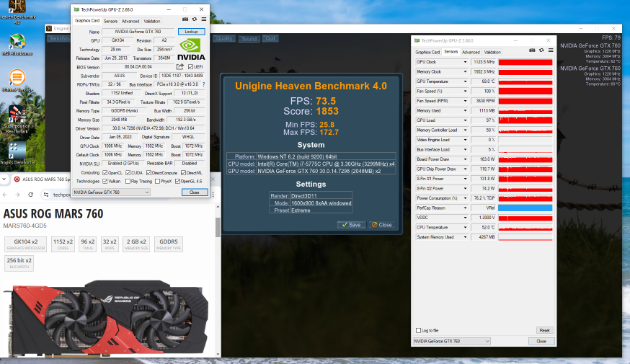
Task: Expand Board Power Draw sensor dropdown arrow
Action: [465, 159]
